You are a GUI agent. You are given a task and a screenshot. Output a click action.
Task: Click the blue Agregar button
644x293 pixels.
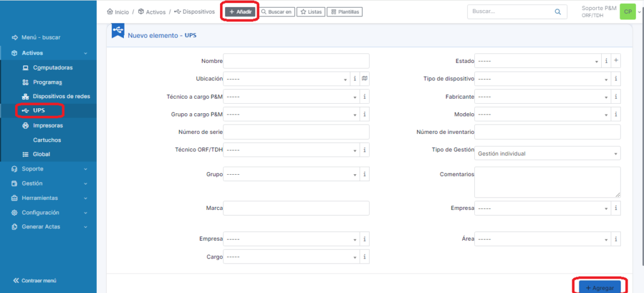point(599,287)
